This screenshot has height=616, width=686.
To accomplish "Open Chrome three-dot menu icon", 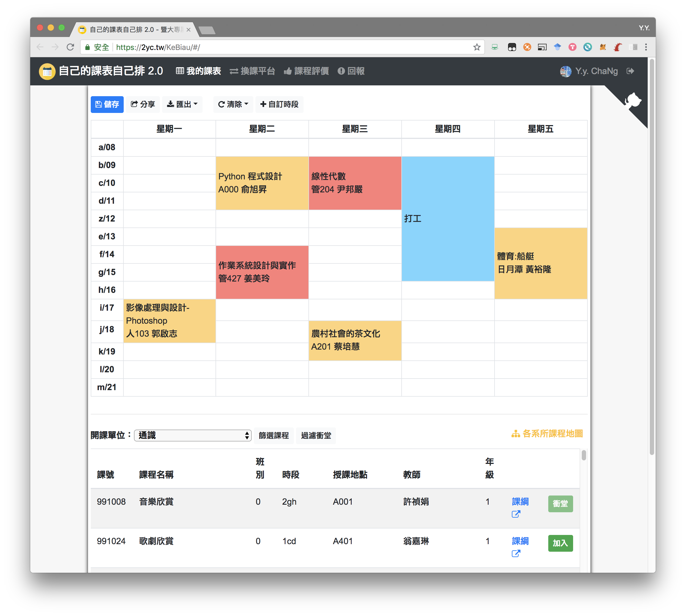I will 646,47.
